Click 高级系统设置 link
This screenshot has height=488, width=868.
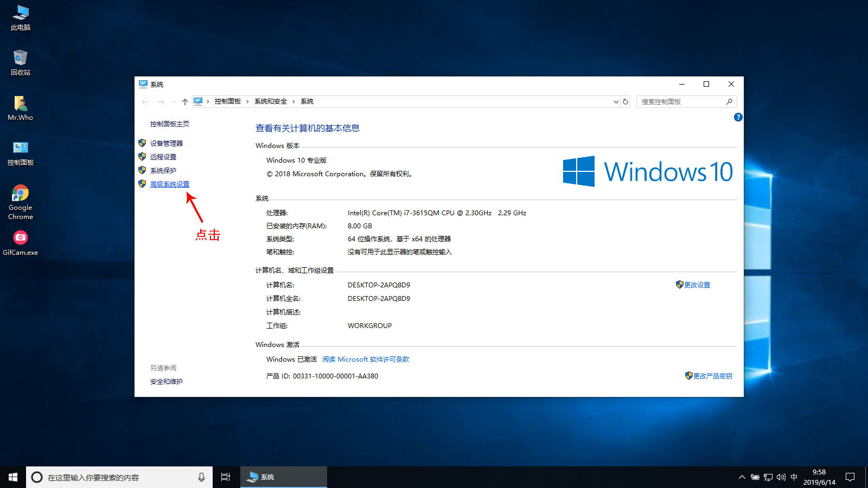tap(170, 184)
